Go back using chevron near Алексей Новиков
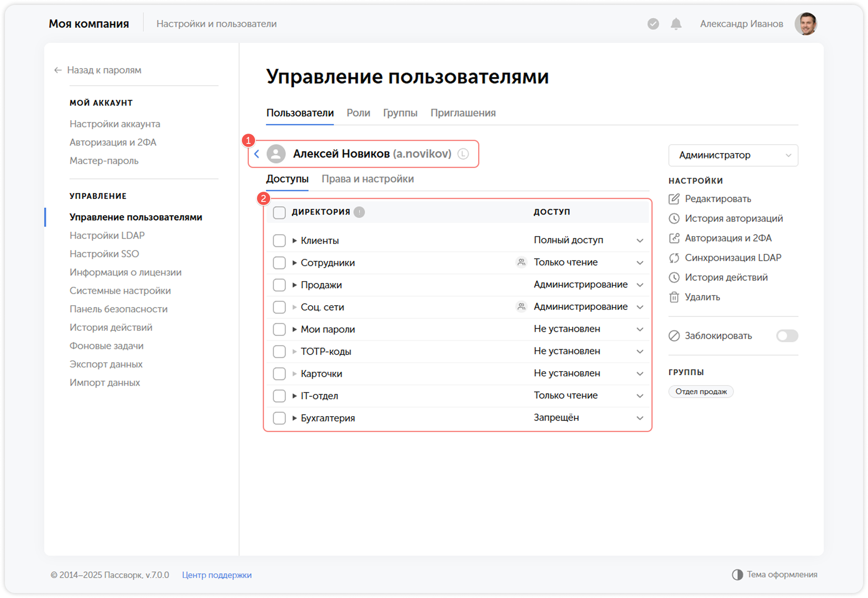868x598 pixels. point(257,154)
